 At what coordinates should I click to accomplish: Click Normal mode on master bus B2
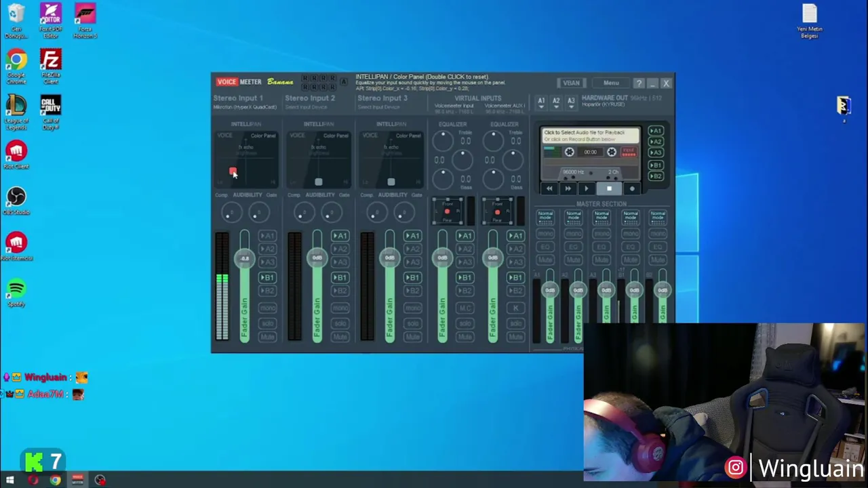[x=658, y=217]
